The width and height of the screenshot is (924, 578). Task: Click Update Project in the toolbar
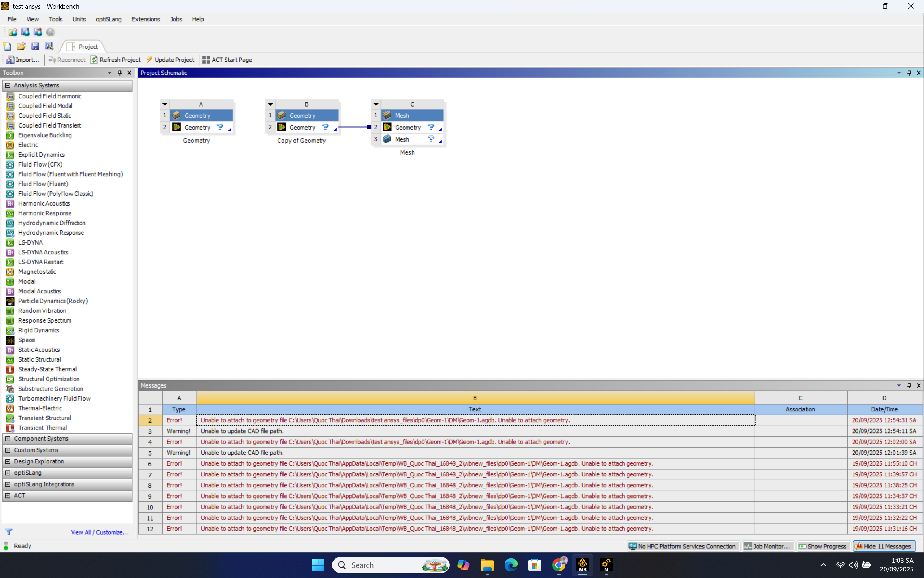[170, 60]
